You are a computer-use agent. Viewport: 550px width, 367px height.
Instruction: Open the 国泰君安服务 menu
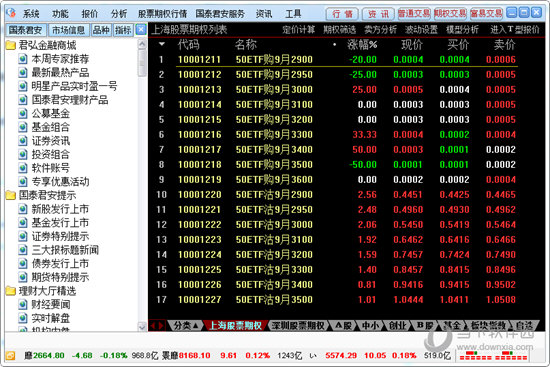tap(220, 14)
